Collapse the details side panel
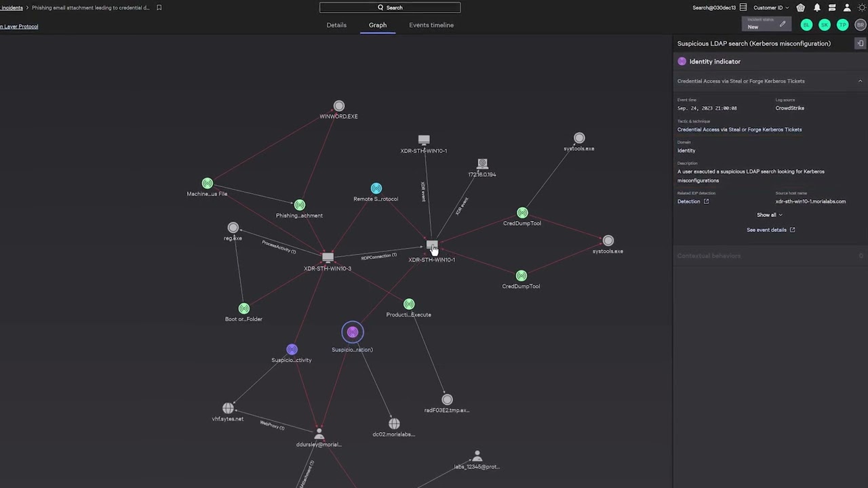The width and height of the screenshot is (868, 488). (x=861, y=43)
